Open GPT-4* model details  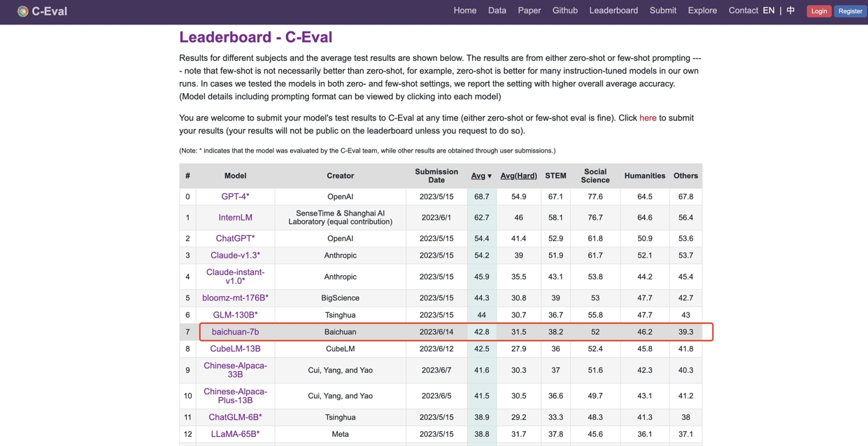[235, 197]
